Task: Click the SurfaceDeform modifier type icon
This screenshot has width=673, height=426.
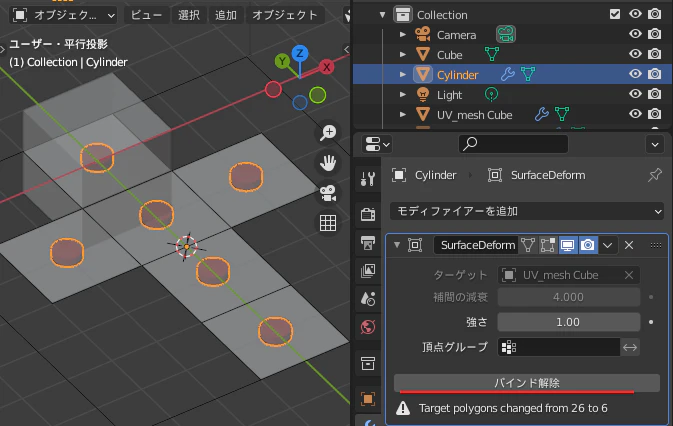Action: [x=415, y=245]
